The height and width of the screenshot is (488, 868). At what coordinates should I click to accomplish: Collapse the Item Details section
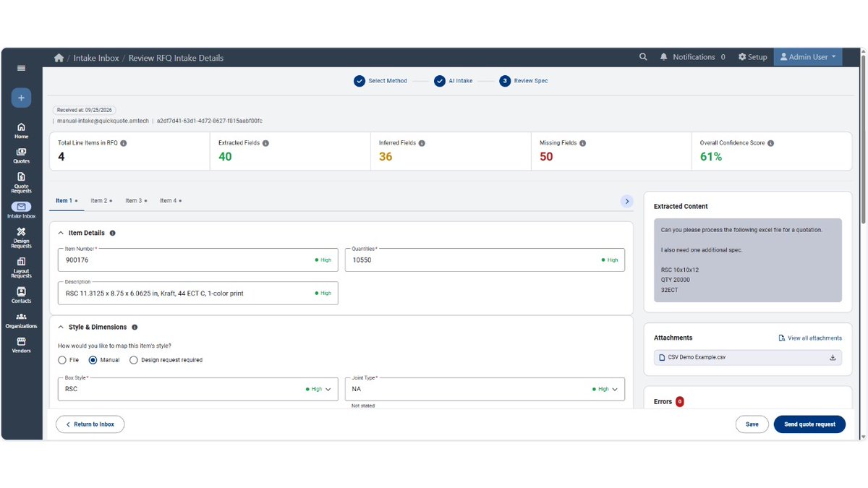click(61, 233)
